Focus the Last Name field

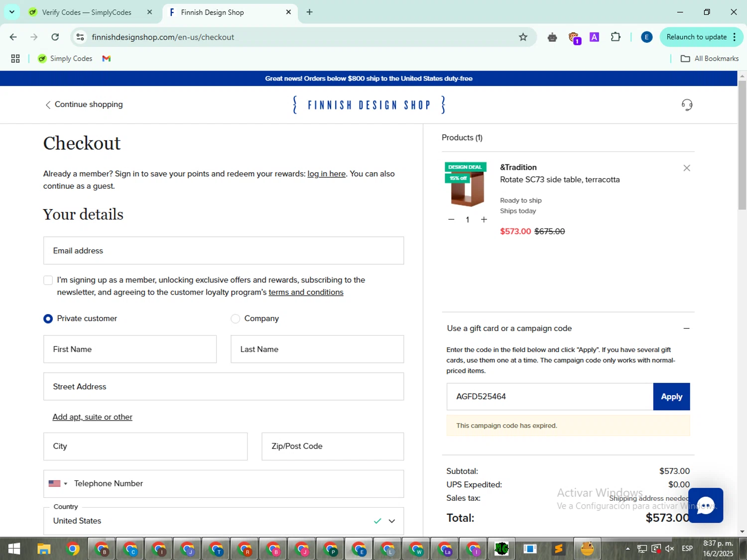[317, 349]
